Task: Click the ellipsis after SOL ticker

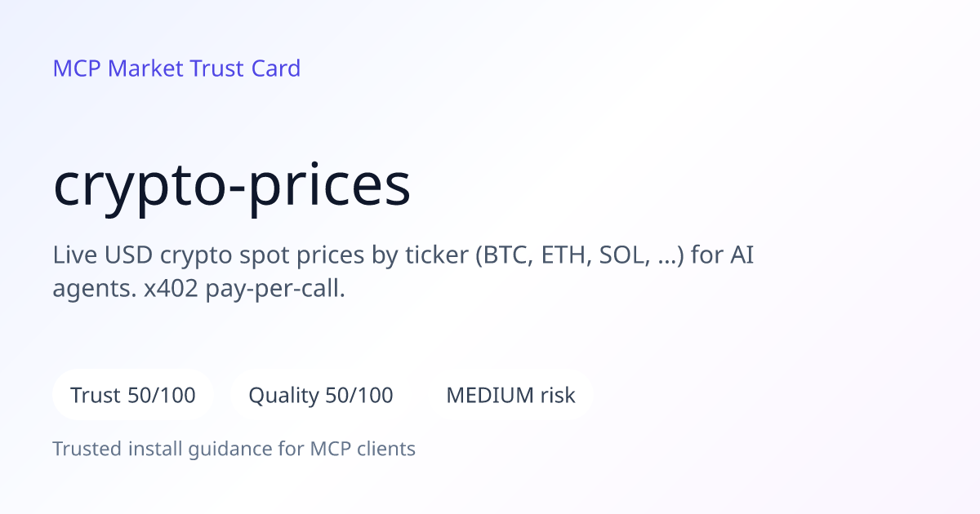Action: [670, 256]
